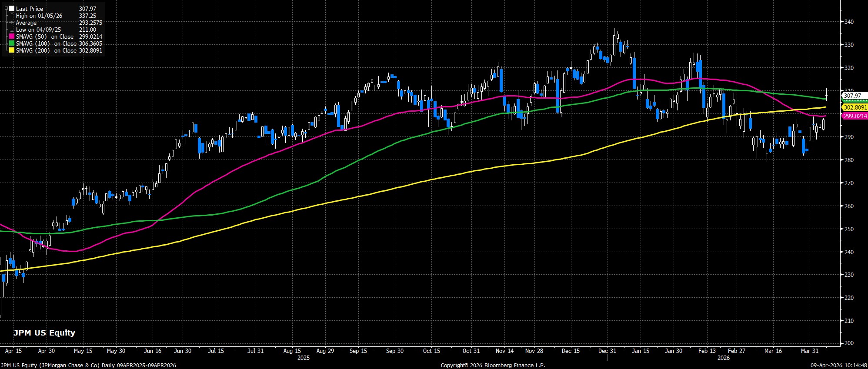Click the Average marker icon in legend
This screenshot has height=369, width=868.
tap(12, 23)
